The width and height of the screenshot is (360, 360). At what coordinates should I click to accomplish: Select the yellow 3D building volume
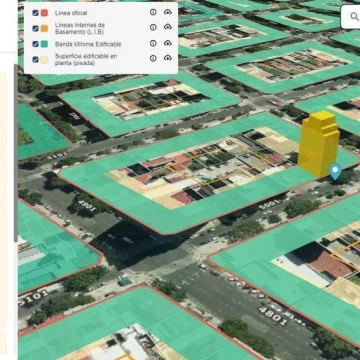(x=318, y=144)
